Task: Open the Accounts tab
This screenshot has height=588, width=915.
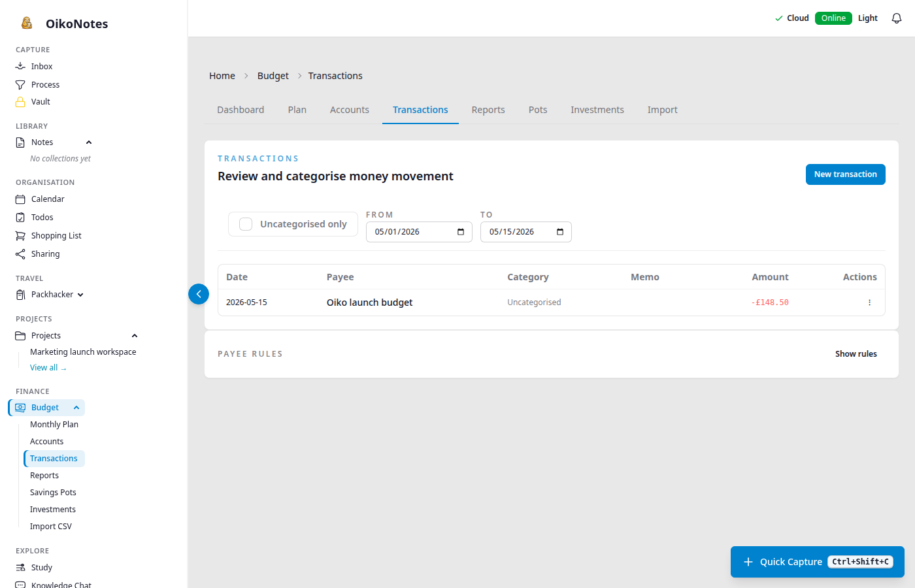Action: coord(350,110)
